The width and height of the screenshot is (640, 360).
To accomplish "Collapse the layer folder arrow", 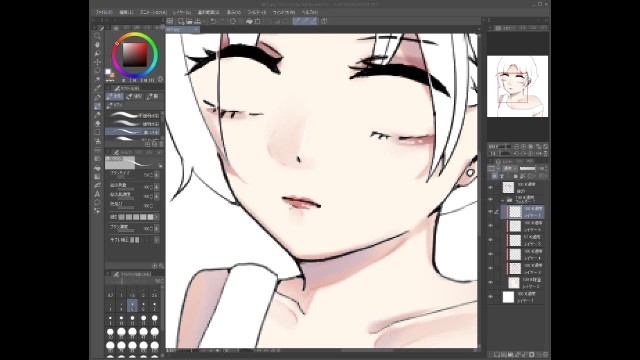I will pyautogui.click(x=502, y=200).
